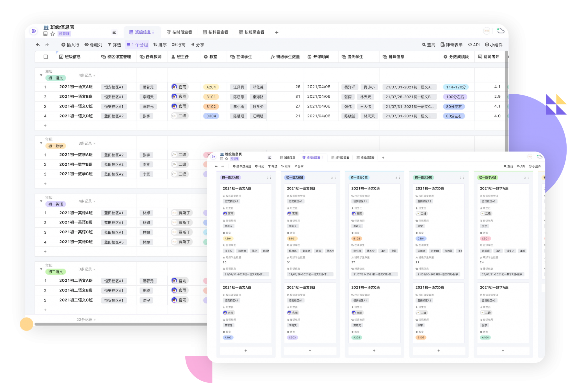Open the API panel in main toolbar

[474, 45]
